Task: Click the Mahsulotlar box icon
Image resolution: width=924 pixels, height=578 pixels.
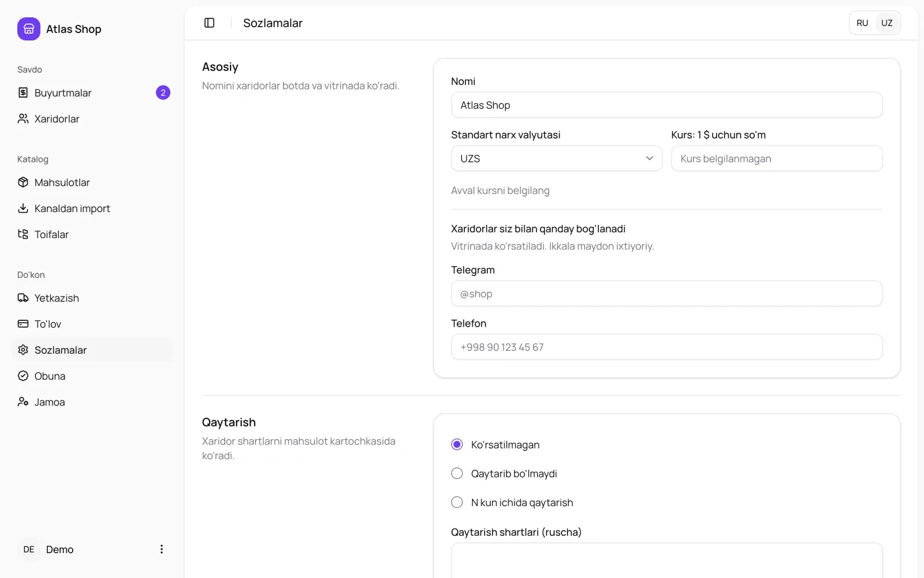Action: [23, 182]
